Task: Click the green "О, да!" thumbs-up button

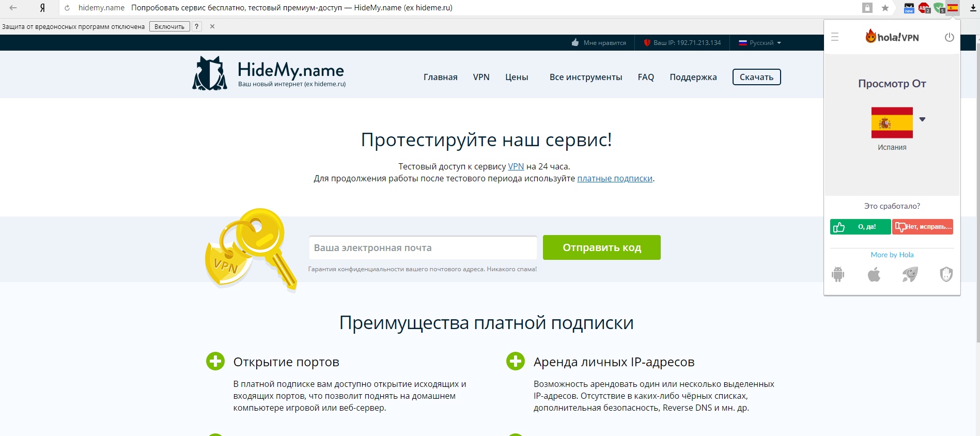Action: point(860,227)
